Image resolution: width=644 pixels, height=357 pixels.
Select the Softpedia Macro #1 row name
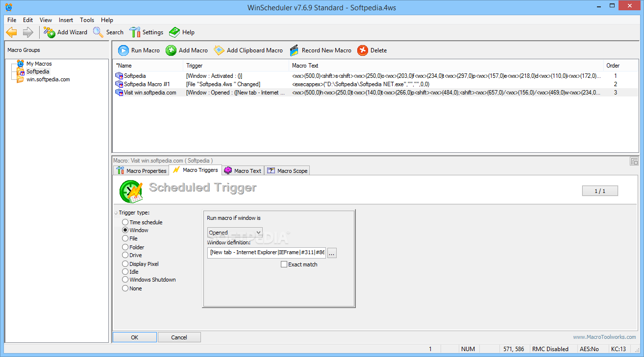(x=147, y=84)
